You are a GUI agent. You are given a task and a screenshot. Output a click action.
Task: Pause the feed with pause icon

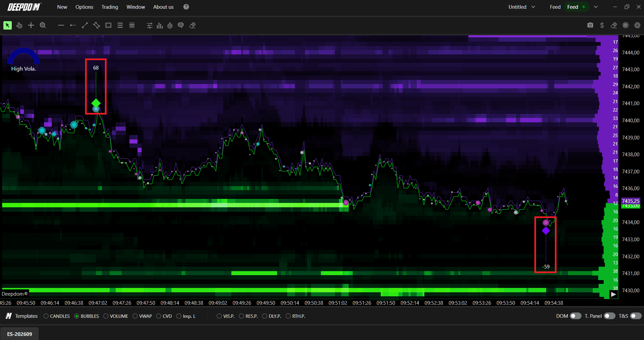(626, 25)
